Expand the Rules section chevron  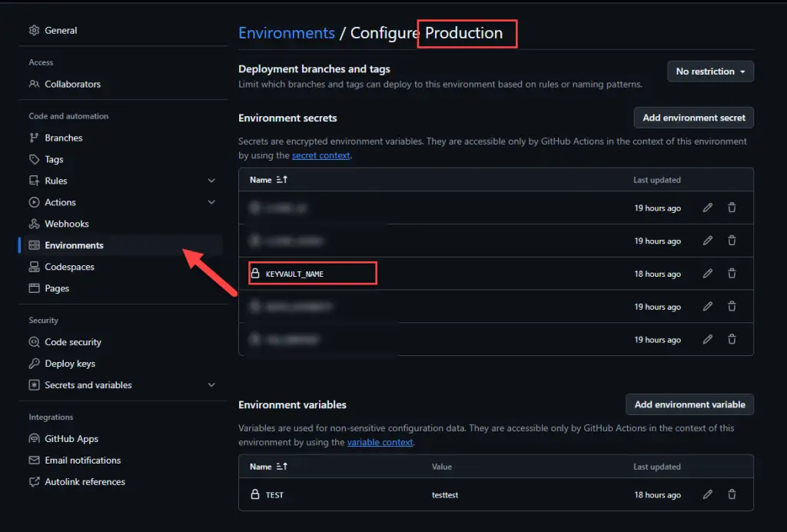(x=211, y=181)
